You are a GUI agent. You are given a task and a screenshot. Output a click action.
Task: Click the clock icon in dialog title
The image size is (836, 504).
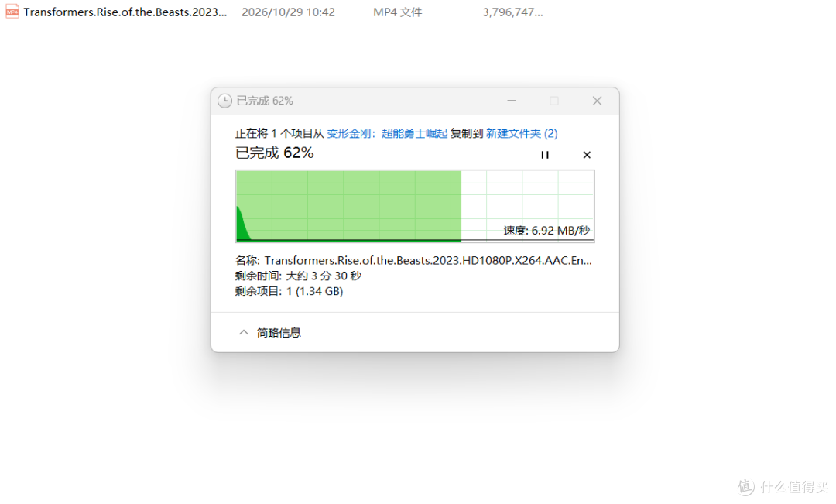225,101
